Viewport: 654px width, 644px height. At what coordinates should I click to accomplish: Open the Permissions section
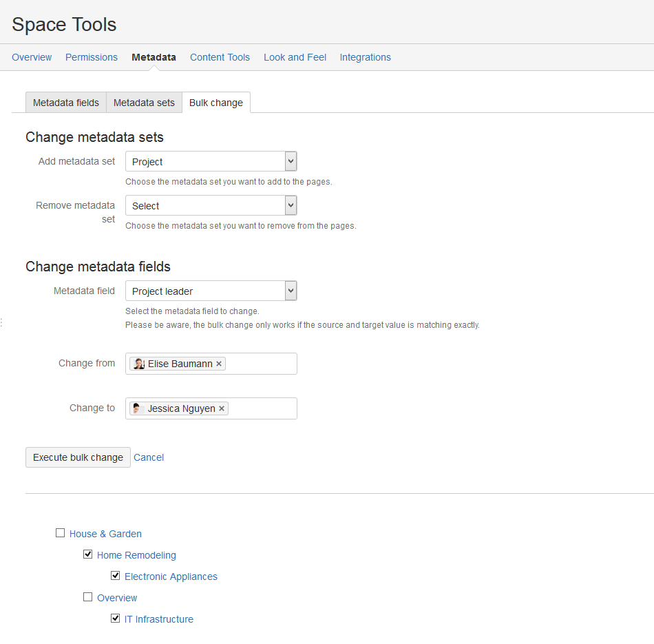point(92,57)
